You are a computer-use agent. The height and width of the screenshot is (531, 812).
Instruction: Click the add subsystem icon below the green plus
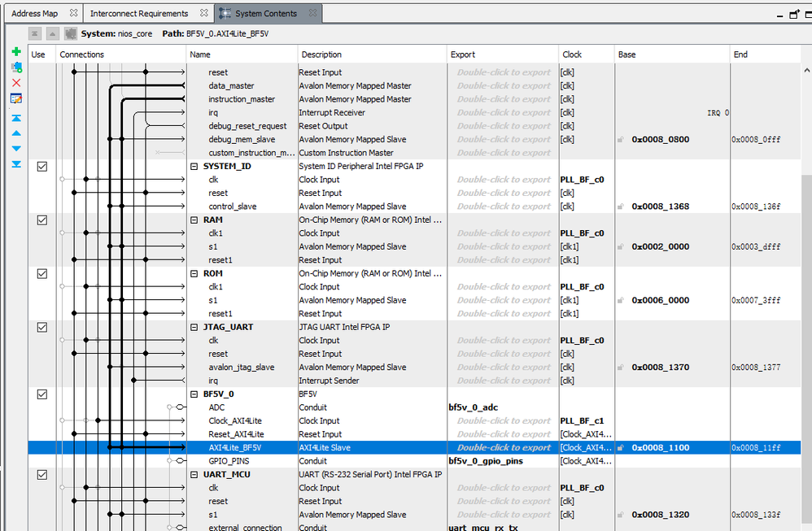(x=16, y=67)
